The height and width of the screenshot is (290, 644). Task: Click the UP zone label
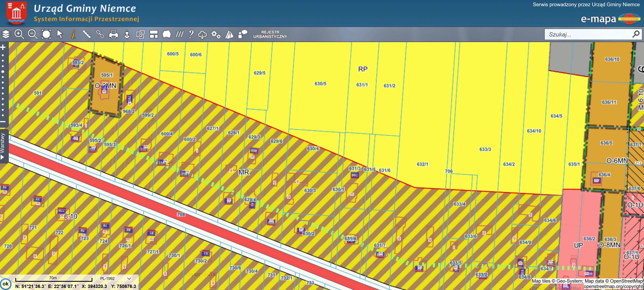578,245
